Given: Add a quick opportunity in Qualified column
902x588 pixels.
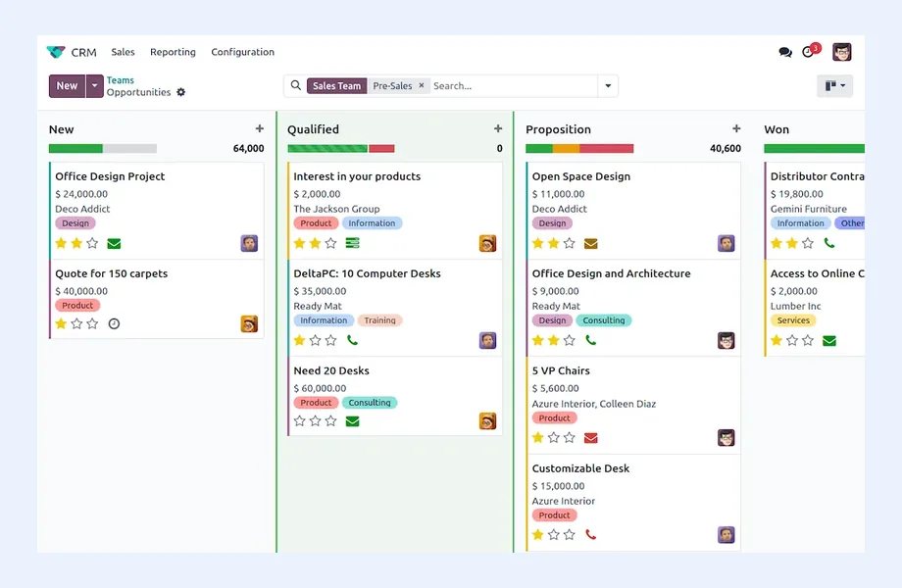Looking at the screenshot, I should click(x=498, y=128).
